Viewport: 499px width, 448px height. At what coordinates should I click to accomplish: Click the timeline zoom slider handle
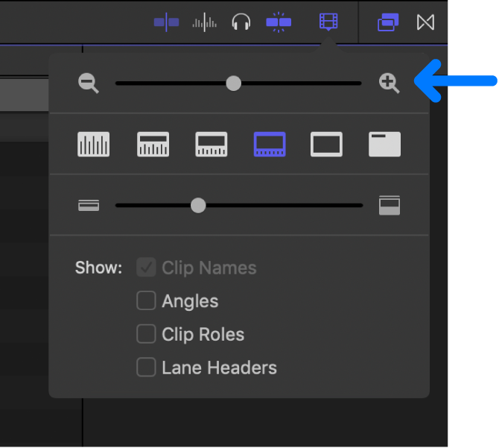(233, 83)
